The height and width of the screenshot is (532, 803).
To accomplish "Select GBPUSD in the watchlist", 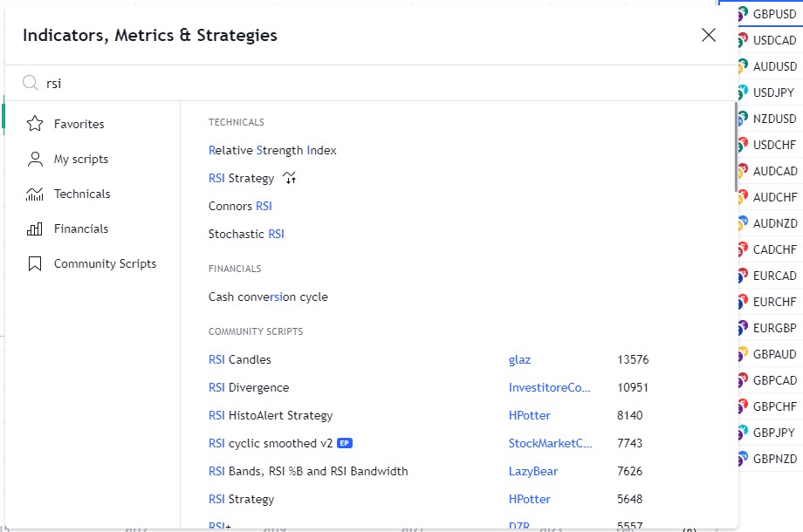I will [774, 14].
